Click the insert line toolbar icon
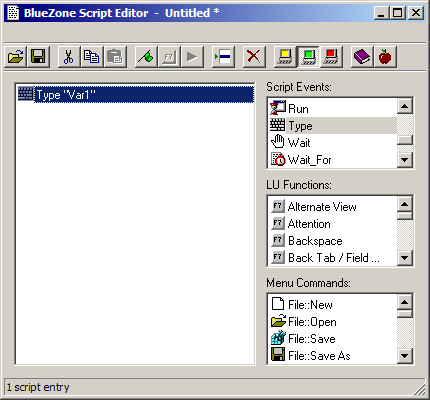Viewport: 430px width, 400px height. coord(223,57)
